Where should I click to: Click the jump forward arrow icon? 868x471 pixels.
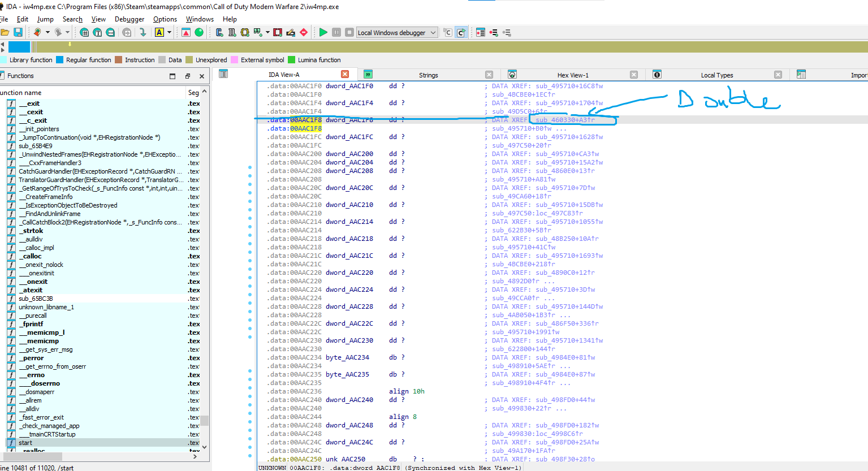coord(58,32)
